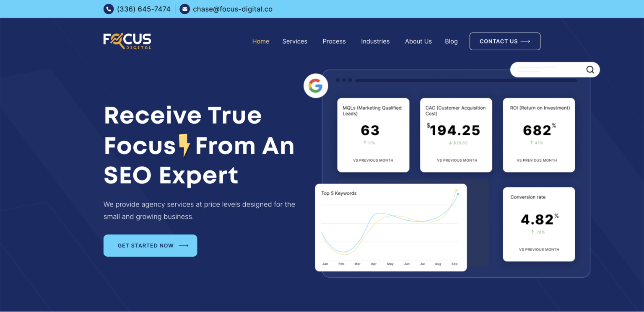Click the Conversion rate 4.82% card
644x312 pixels.
(539, 224)
